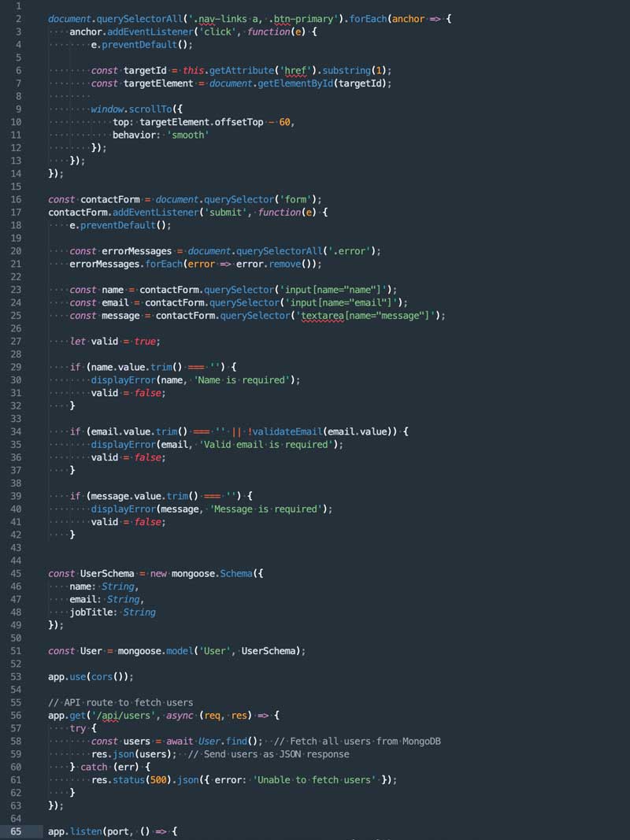Click 'app.listen' on line 65
The height and width of the screenshot is (840, 630).
coord(75,831)
